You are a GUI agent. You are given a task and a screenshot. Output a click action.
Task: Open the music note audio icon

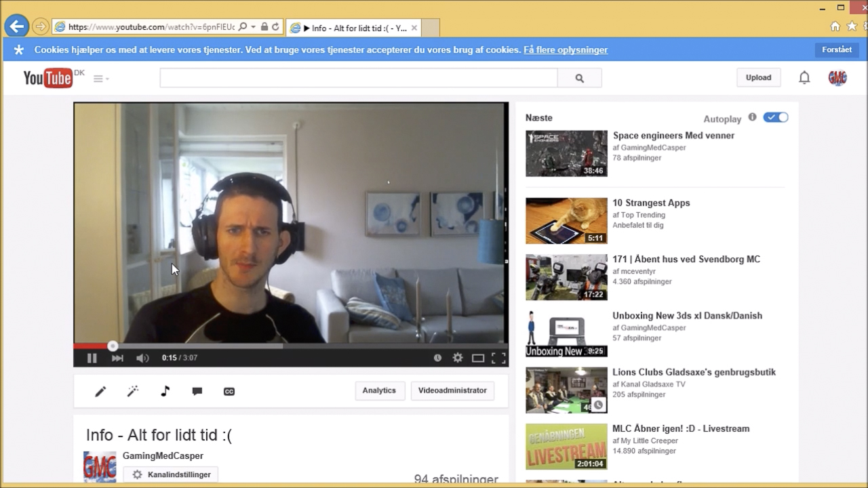tap(165, 391)
